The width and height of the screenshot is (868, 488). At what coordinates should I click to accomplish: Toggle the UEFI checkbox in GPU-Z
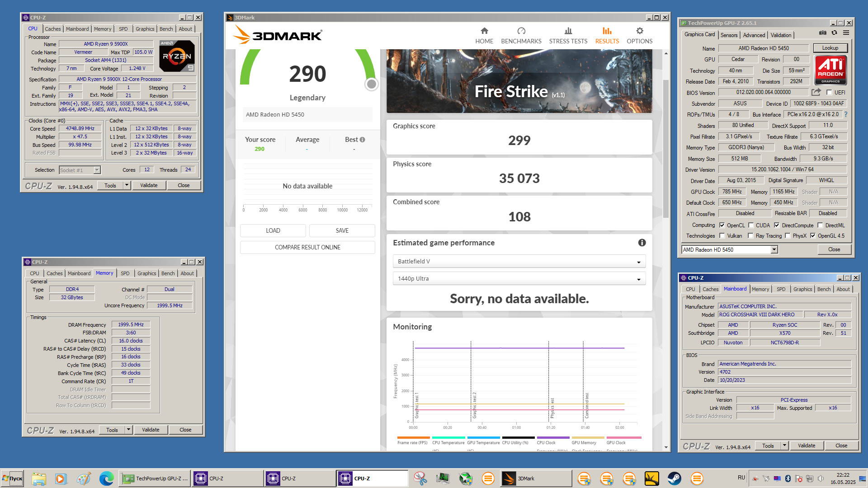point(829,92)
